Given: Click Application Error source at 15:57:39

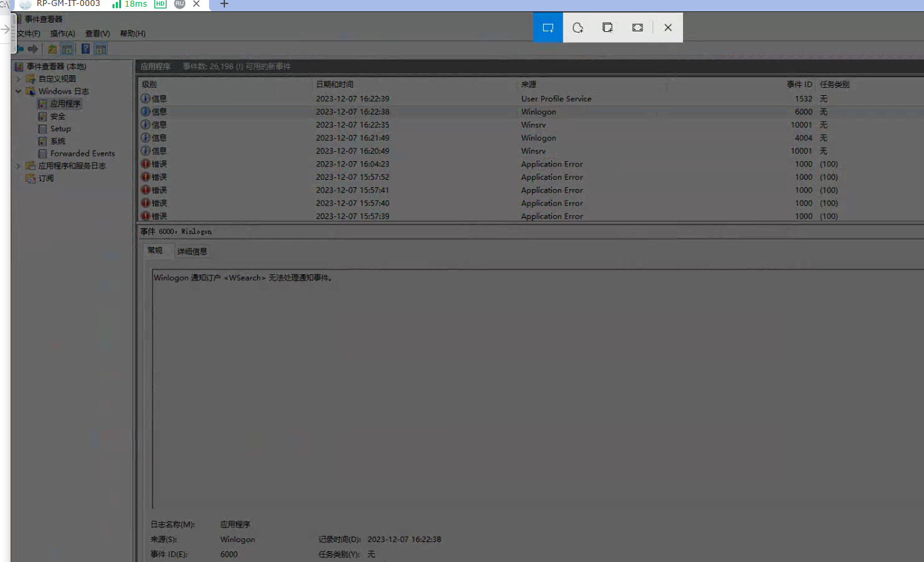Looking at the screenshot, I should tap(552, 216).
